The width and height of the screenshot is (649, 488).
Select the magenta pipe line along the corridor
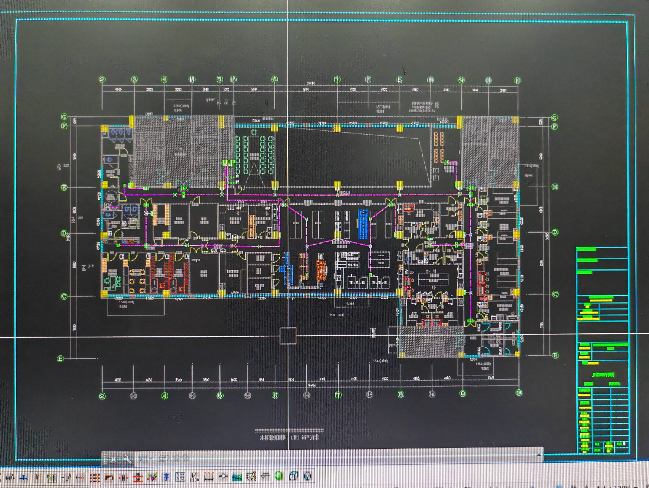tap(300, 195)
